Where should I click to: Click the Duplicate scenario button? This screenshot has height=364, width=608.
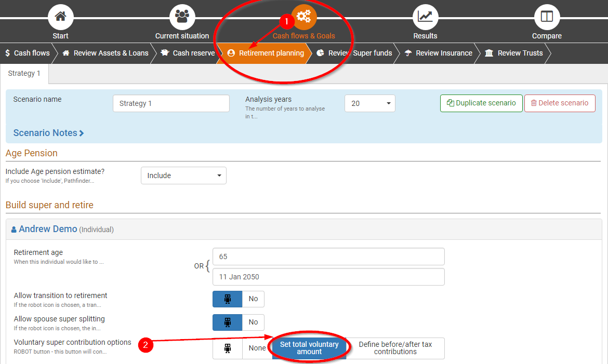481,103
